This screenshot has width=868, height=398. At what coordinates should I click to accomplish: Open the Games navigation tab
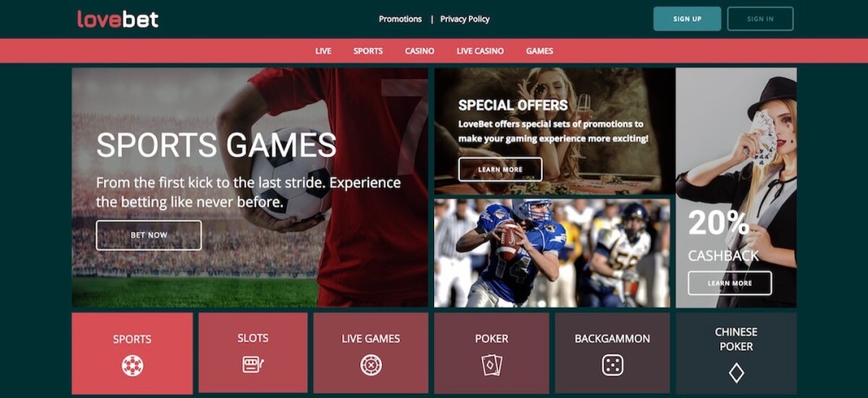click(x=540, y=51)
